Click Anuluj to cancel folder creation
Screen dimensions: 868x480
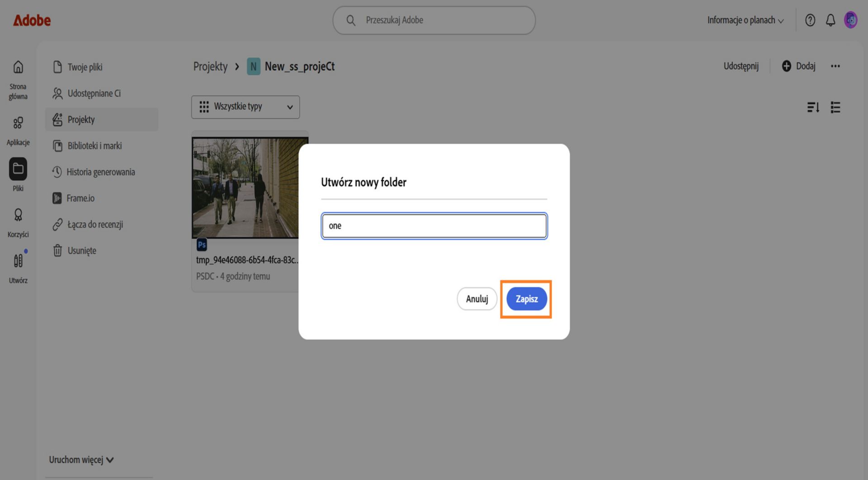477,299
